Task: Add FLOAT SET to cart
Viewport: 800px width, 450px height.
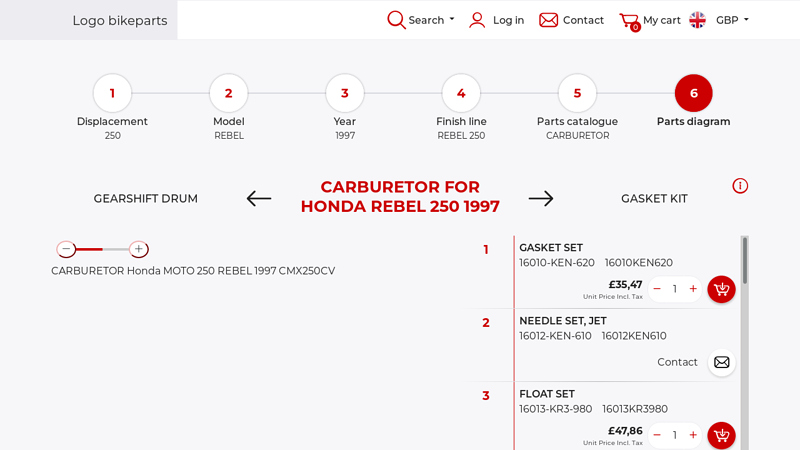Action: [721, 436]
